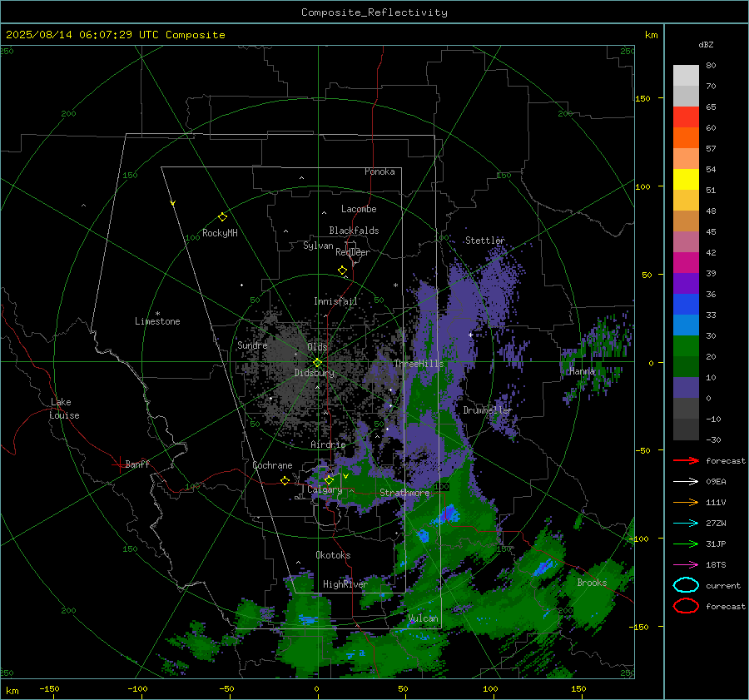Click the Composite_Reflectivity title

coord(374,12)
